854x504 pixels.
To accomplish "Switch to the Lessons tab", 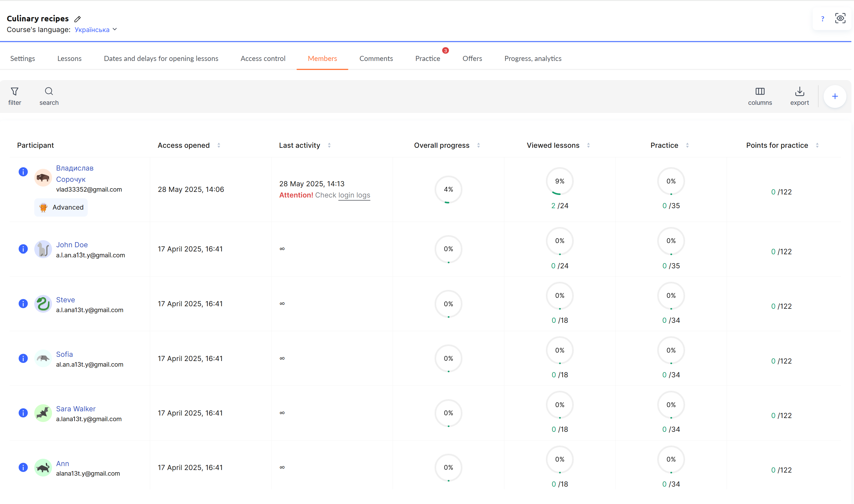I will [x=69, y=58].
